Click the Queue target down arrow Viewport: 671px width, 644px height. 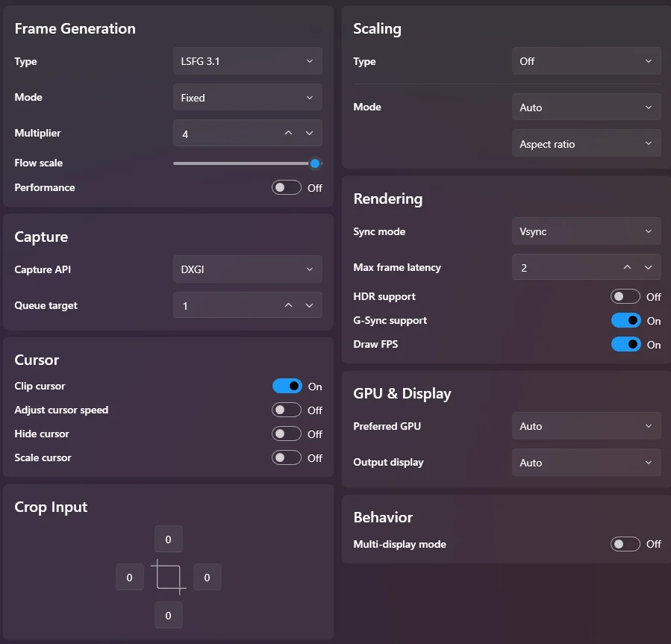coord(310,305)
